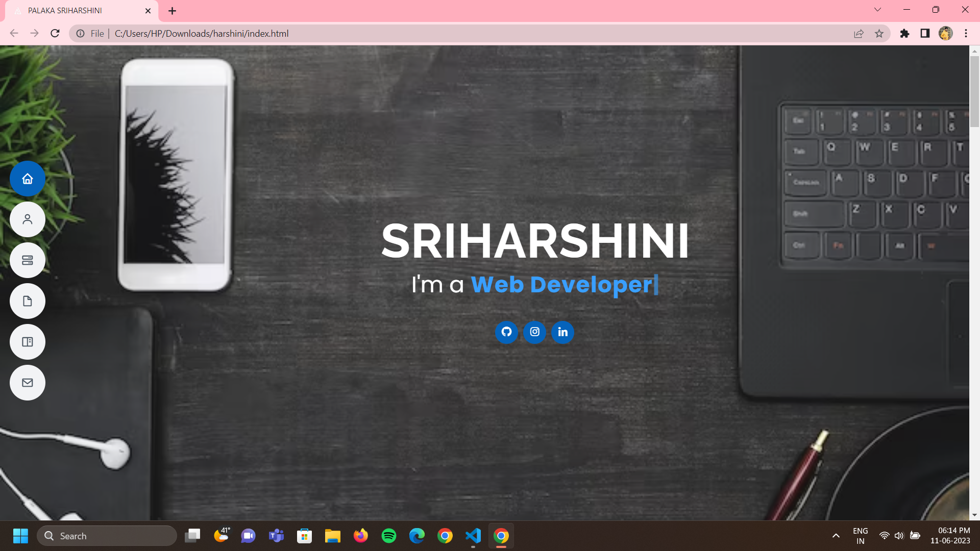
Task: Click the scrollbar down arrow
Action: coord(974,515)
